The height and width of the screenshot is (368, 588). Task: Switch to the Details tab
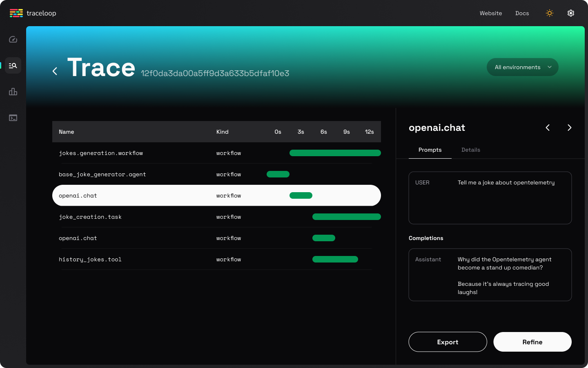point(470,150)
